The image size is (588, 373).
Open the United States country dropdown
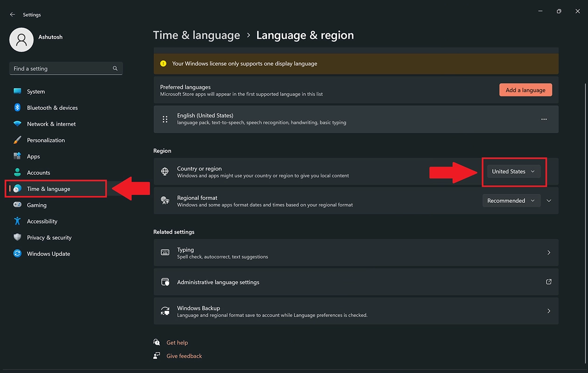(x=513, y=172)
